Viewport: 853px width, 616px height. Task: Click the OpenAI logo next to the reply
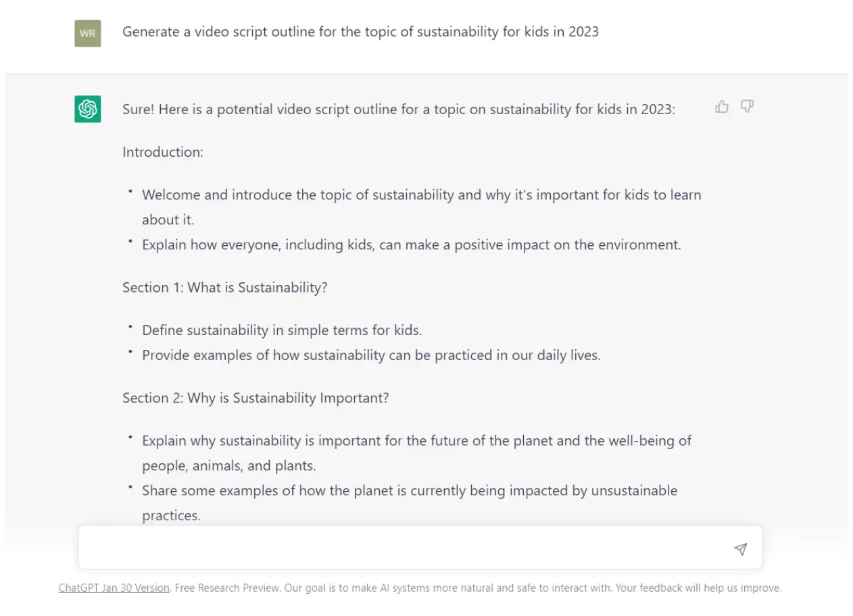(87, 109)
